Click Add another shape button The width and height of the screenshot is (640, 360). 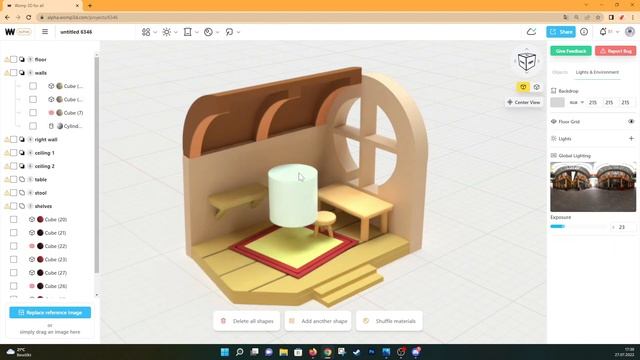coord(318,321)
